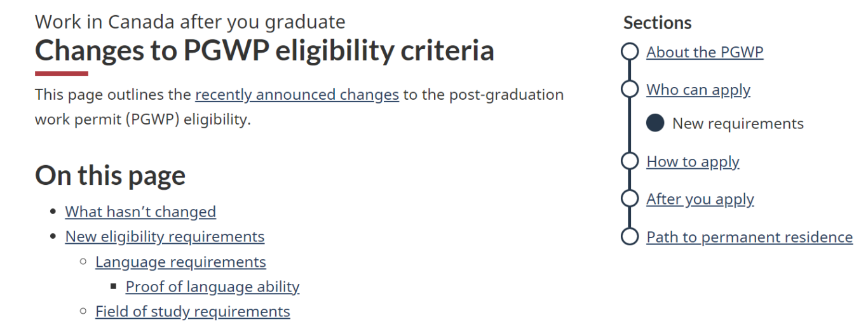Click the circle marker beside Path to permanent residence

point(629,237)
